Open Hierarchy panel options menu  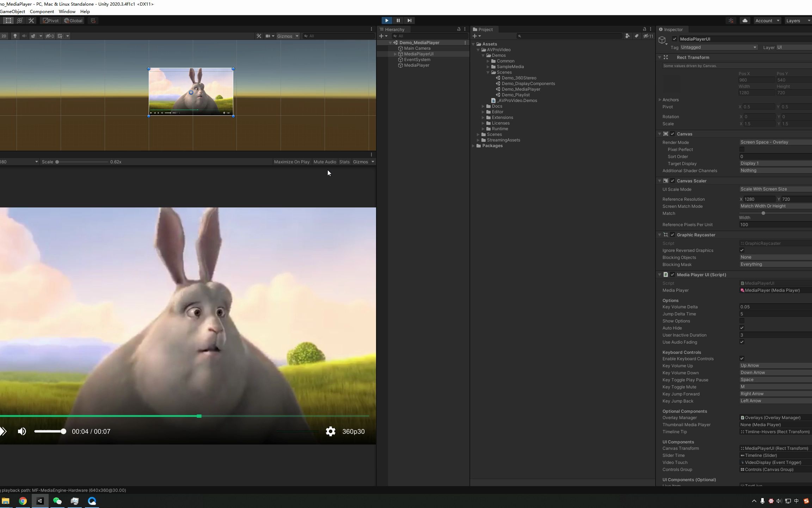click(x=465, y=29)
